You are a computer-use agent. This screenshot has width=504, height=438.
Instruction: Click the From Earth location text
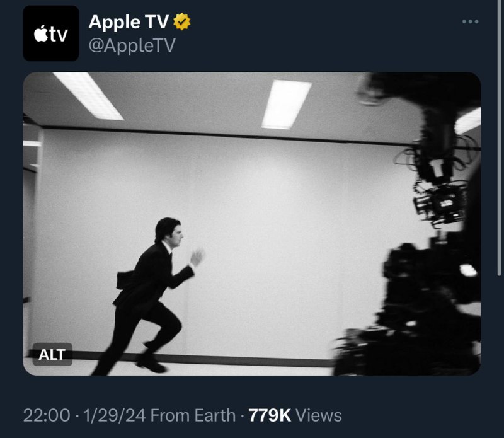point(193,415)
